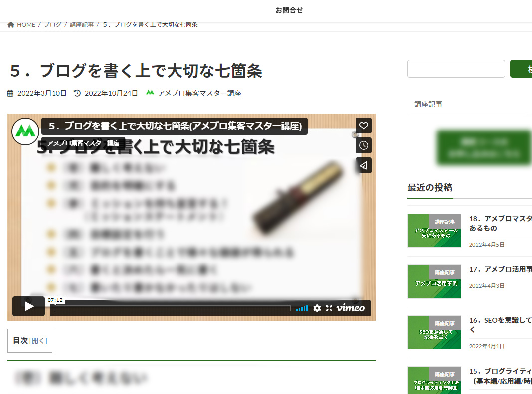
Task: Click 最近の投稿 heading
Action: 430,187
